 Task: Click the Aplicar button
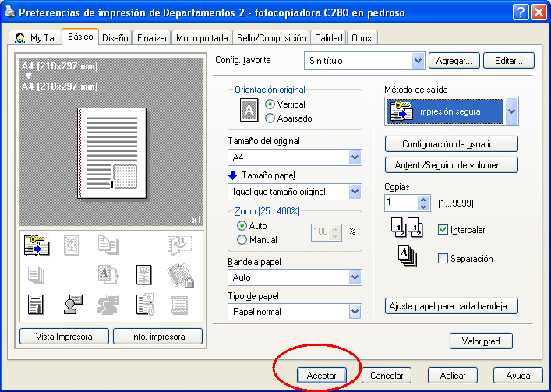pos(453,376)
